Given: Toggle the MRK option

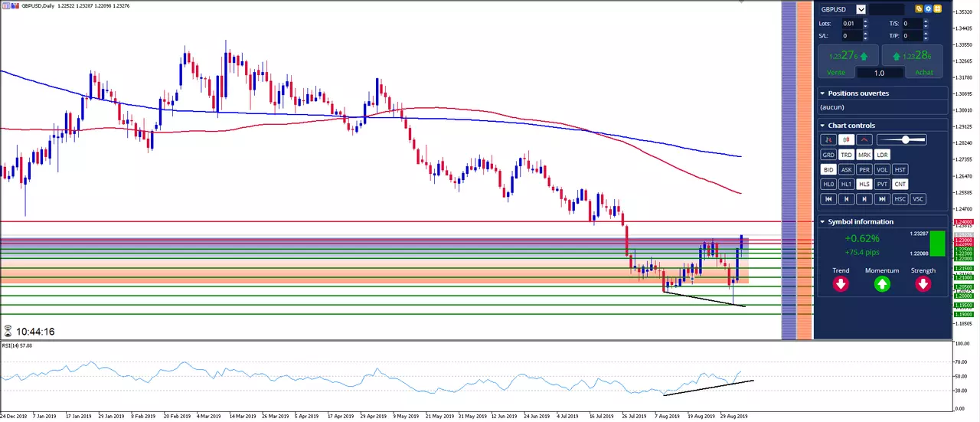Looking at the screenshot, I should 864,155.
